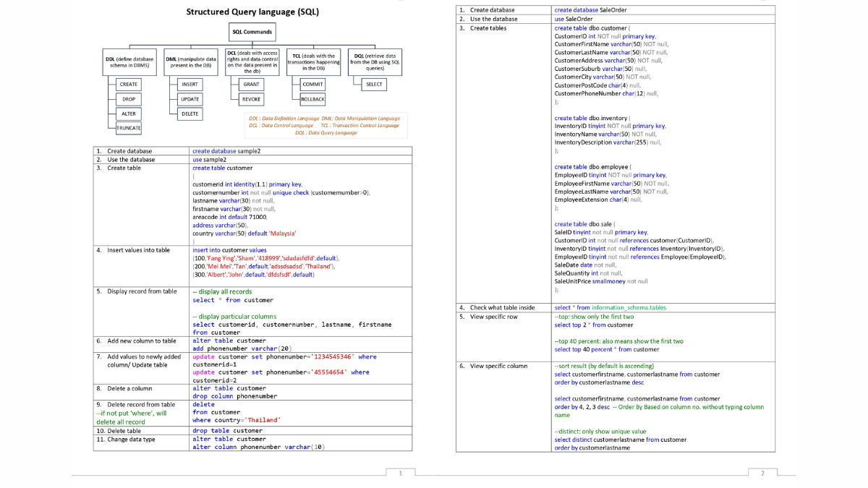868x488 pixels.
Task: Click the 'create table dbo.sale (' line
Action: (x=586, y=224)
